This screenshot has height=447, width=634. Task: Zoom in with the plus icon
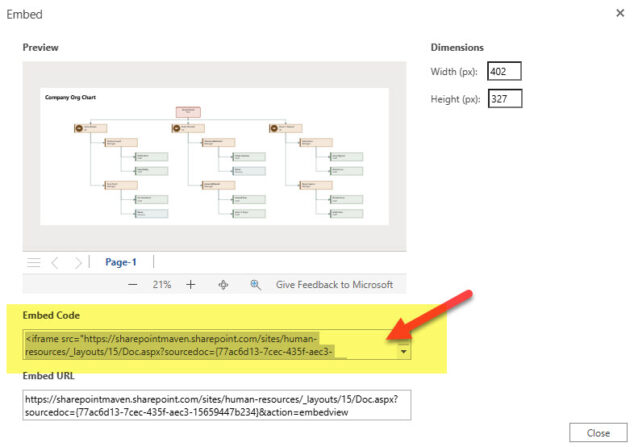190,285
